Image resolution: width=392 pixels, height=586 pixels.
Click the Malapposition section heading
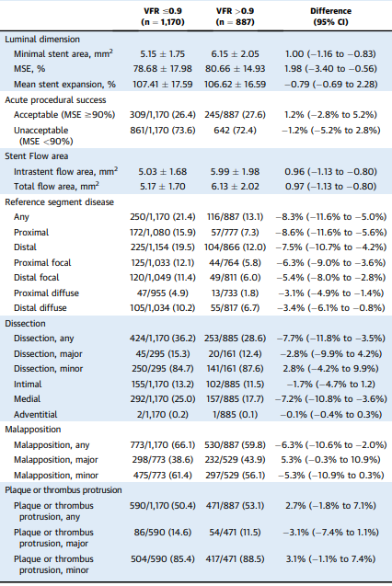[x=33, y=430]
